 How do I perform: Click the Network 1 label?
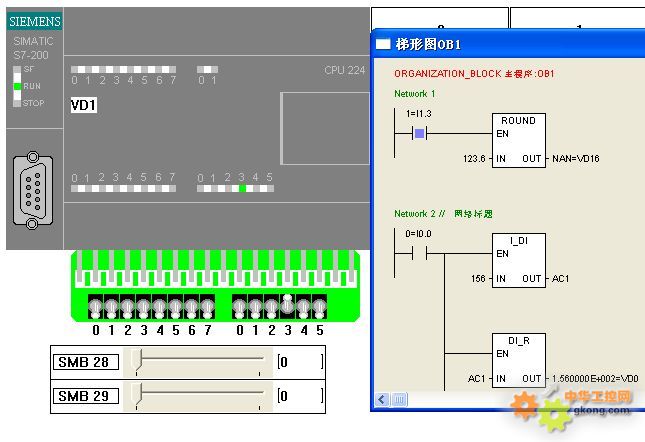click(414, 94)
